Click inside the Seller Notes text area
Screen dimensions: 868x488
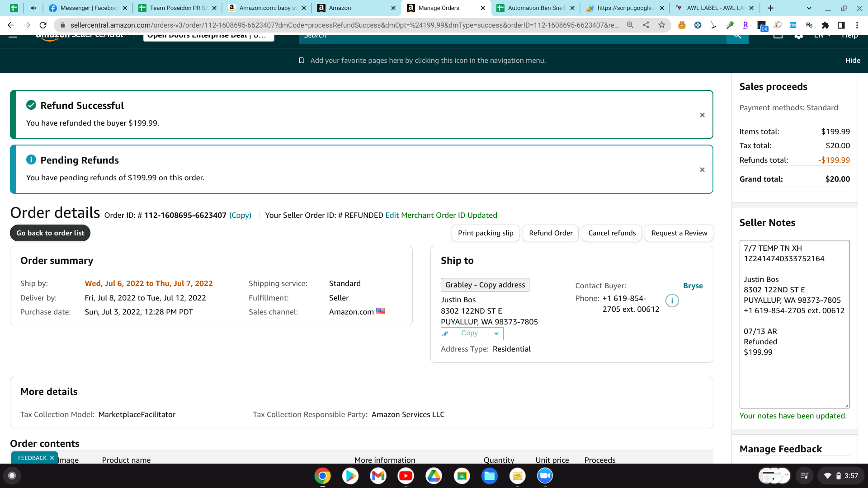pos(794,324)
